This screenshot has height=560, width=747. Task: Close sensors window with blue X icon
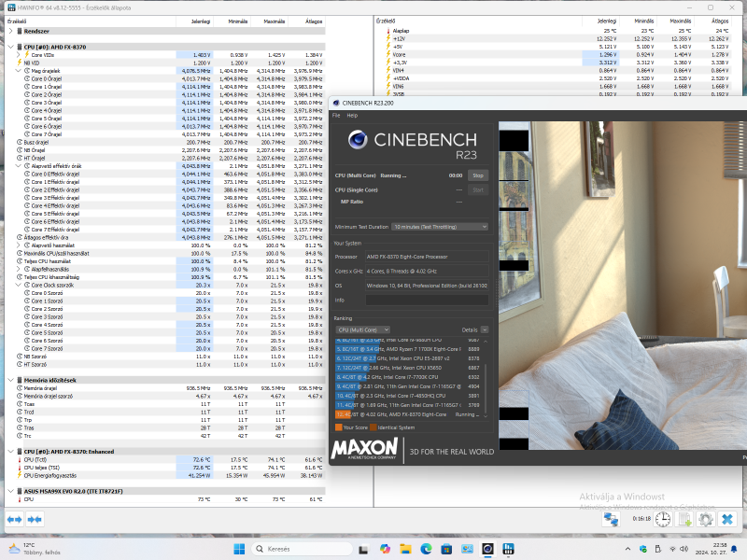[727, 519]
